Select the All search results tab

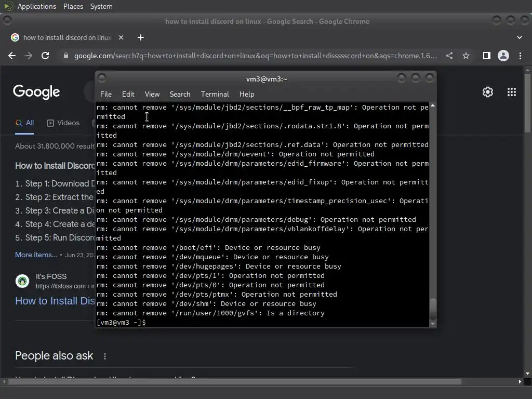(24, 123)
